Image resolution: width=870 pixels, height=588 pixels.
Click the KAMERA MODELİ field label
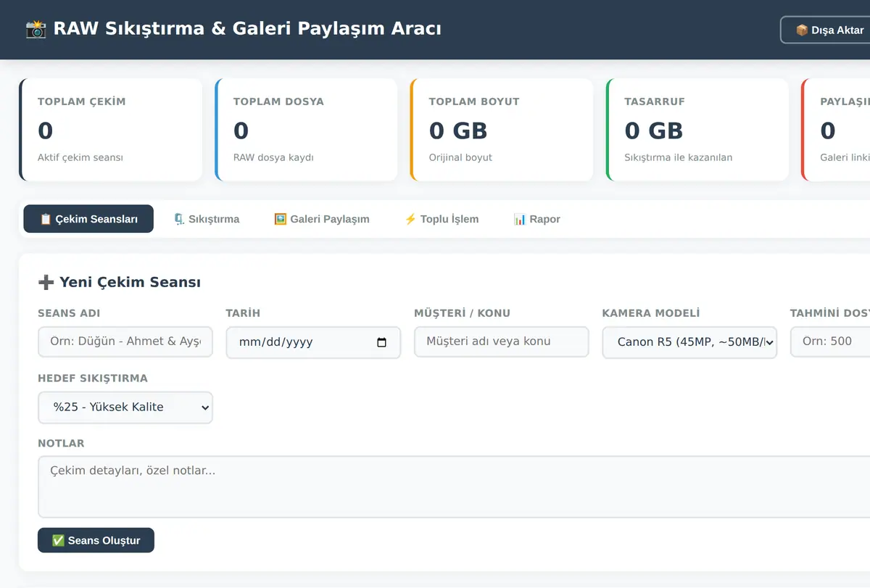click(x=651, y=313)
